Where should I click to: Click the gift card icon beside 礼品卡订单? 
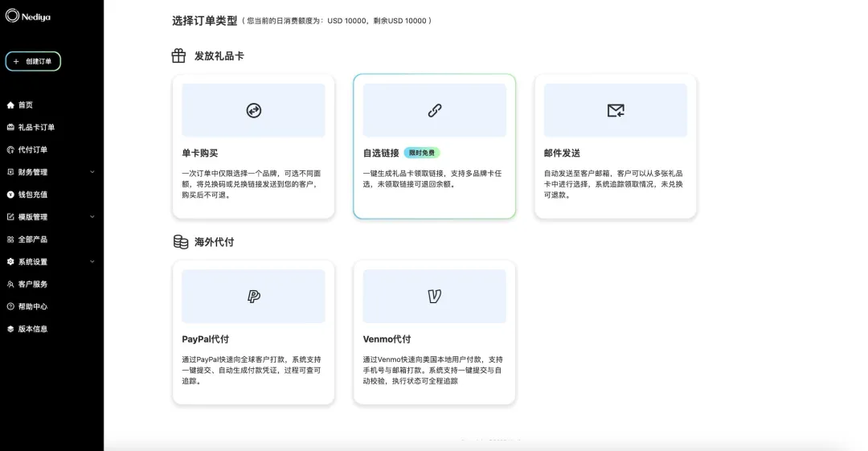pyautogui.click(x=10, y=128)
